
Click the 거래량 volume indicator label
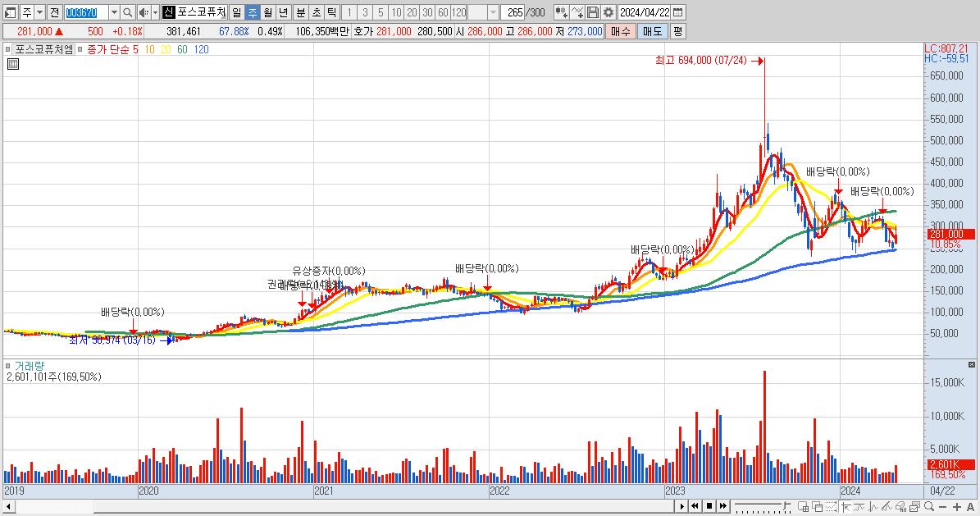pyautogui.click(x=30, y=366)
